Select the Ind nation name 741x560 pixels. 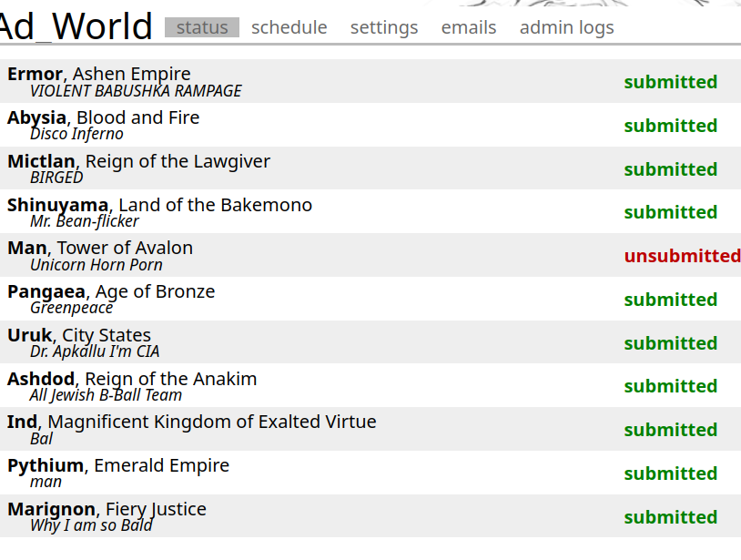point(22,422)
